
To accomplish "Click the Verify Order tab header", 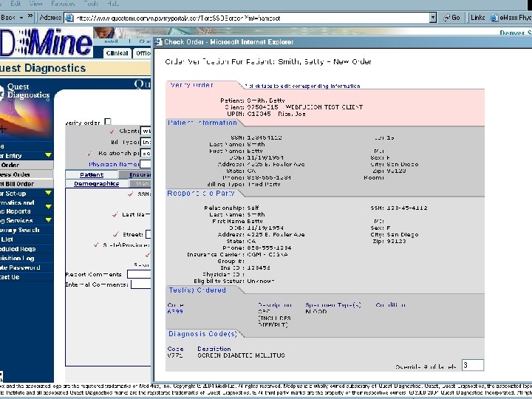I will [191, 85].
